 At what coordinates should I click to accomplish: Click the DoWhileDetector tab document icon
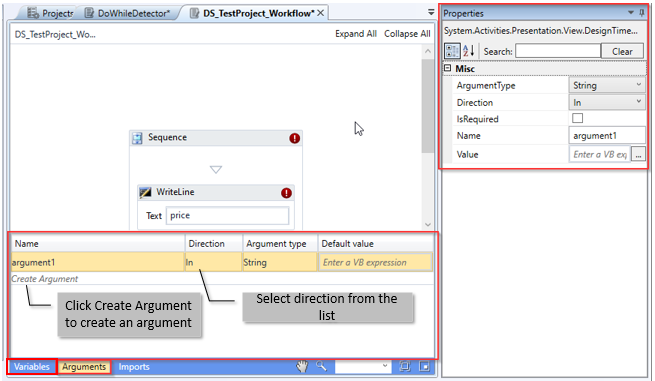(x=89, y=13)
